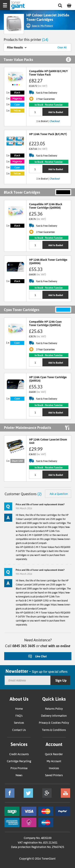Expand the Filter Results dropdown
The width and height of the screenshot is (75, 868).
16,47
